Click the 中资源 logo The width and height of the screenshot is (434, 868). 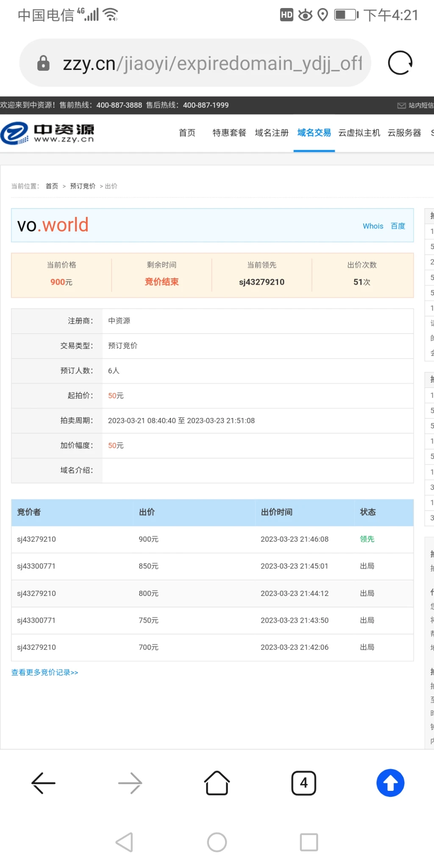point(47,133)
